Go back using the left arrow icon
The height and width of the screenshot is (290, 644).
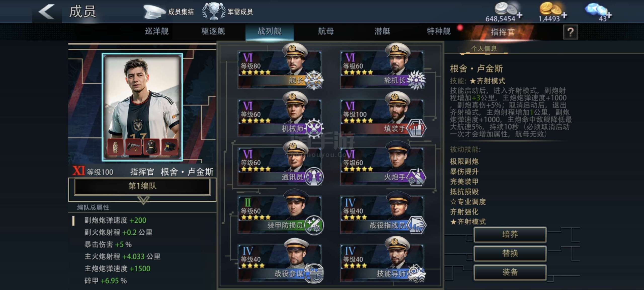tap(47, 12)
